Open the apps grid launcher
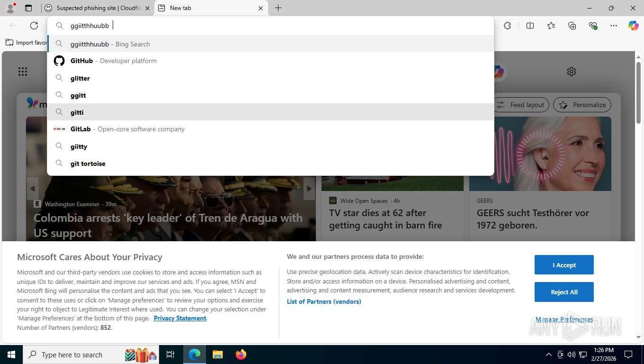 pos(23,72)
